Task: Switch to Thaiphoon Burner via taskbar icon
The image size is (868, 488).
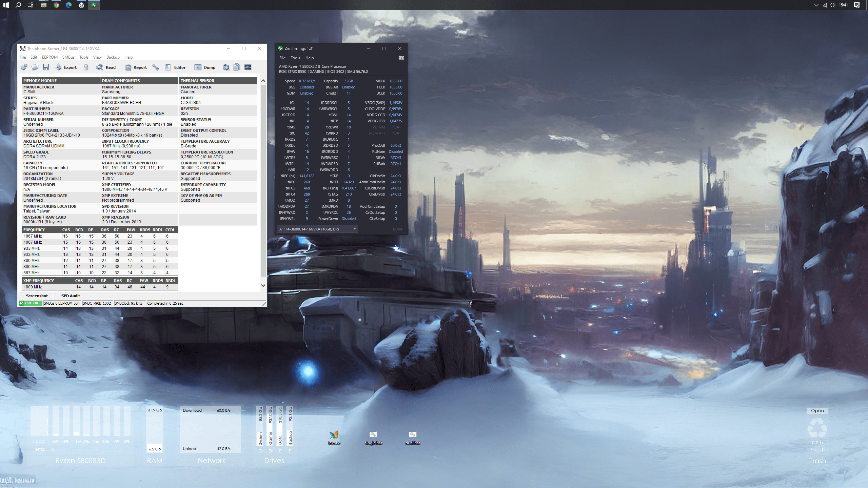Action: (x=81, y=5)
